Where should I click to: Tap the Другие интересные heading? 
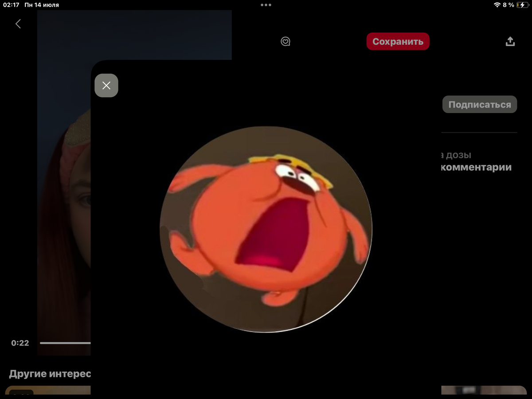click(x=50, y=373)
